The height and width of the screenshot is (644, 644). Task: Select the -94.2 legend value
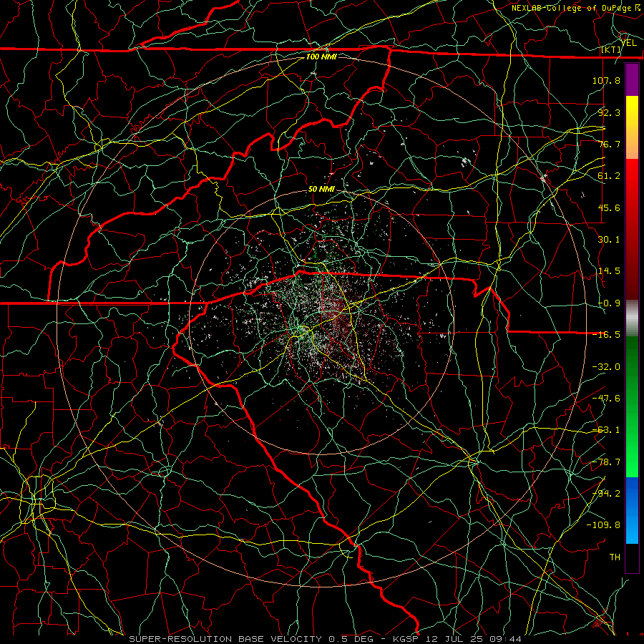tap(606, 494)
